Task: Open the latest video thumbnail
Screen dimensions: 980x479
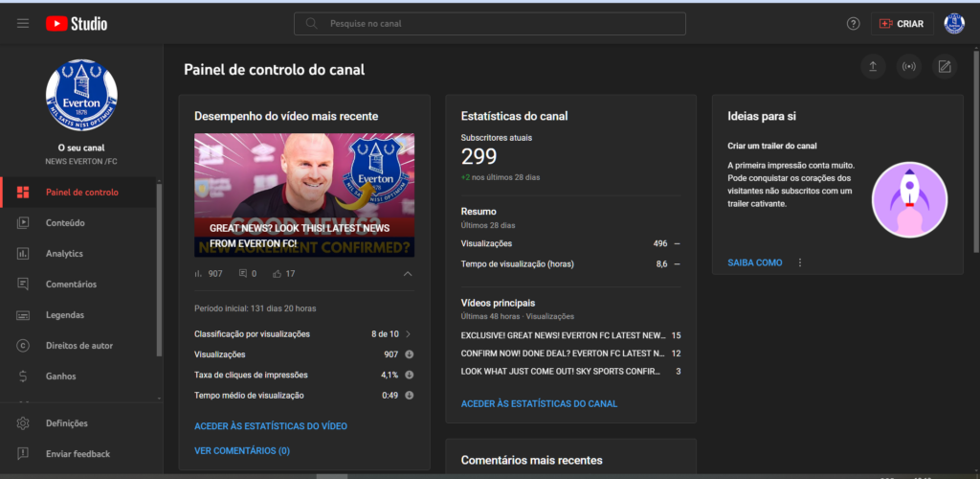Action: [304, 195]
